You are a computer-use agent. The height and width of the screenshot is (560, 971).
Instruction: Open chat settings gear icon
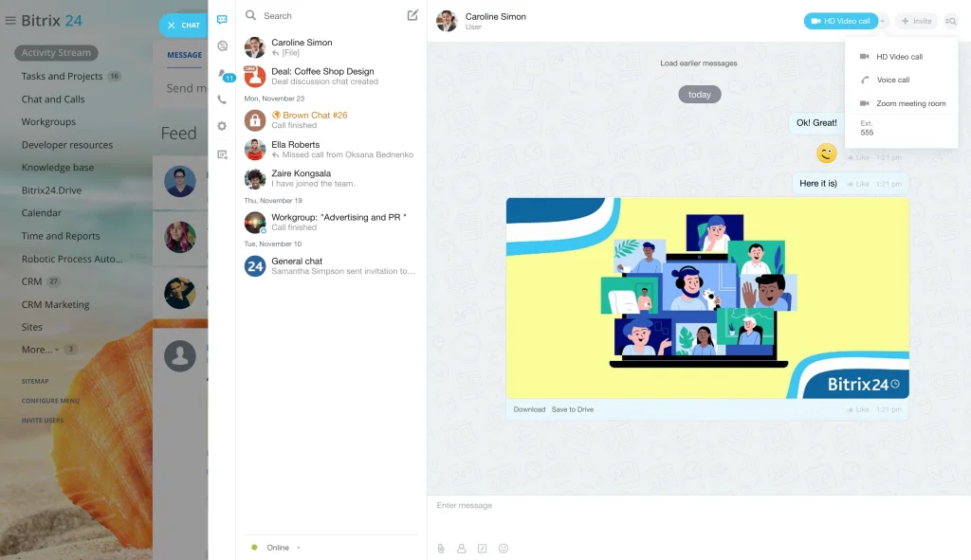(x=222, y=126)
